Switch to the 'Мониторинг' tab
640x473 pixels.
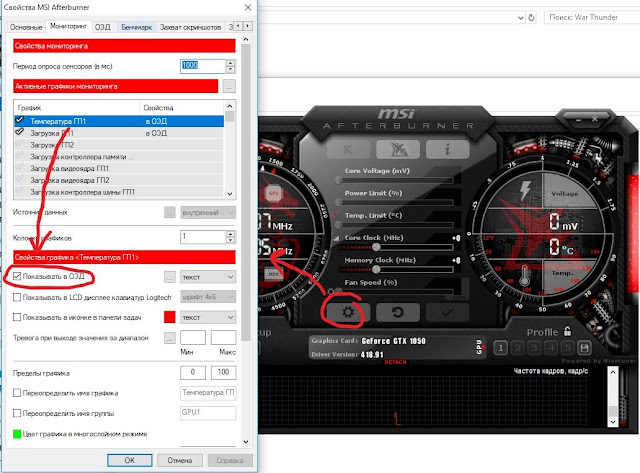click(69, 26)
